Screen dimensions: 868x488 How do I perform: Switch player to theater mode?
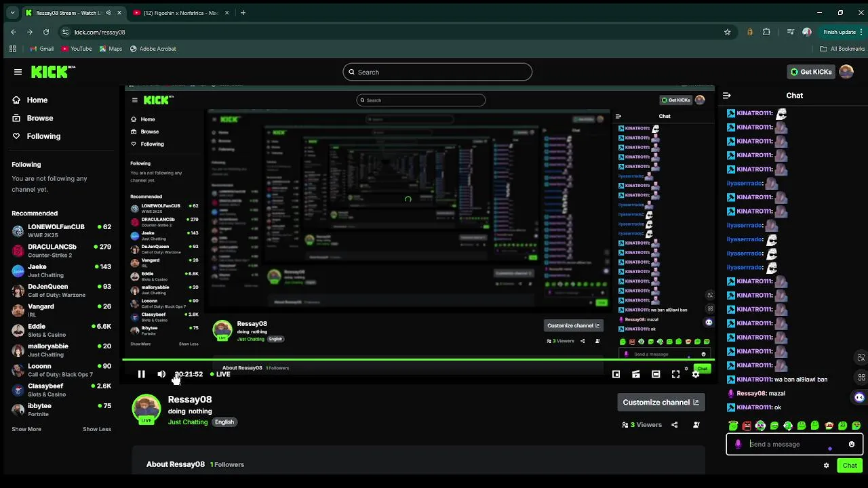point(656,374)
